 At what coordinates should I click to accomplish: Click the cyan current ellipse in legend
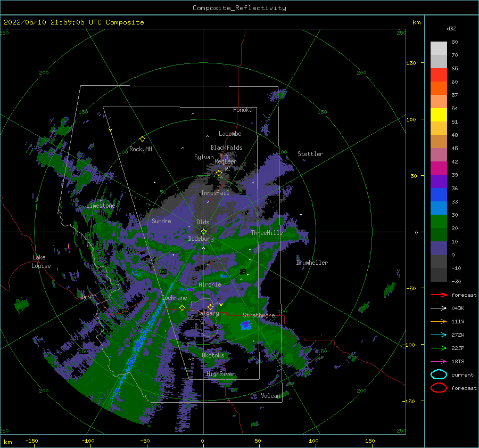439,374
